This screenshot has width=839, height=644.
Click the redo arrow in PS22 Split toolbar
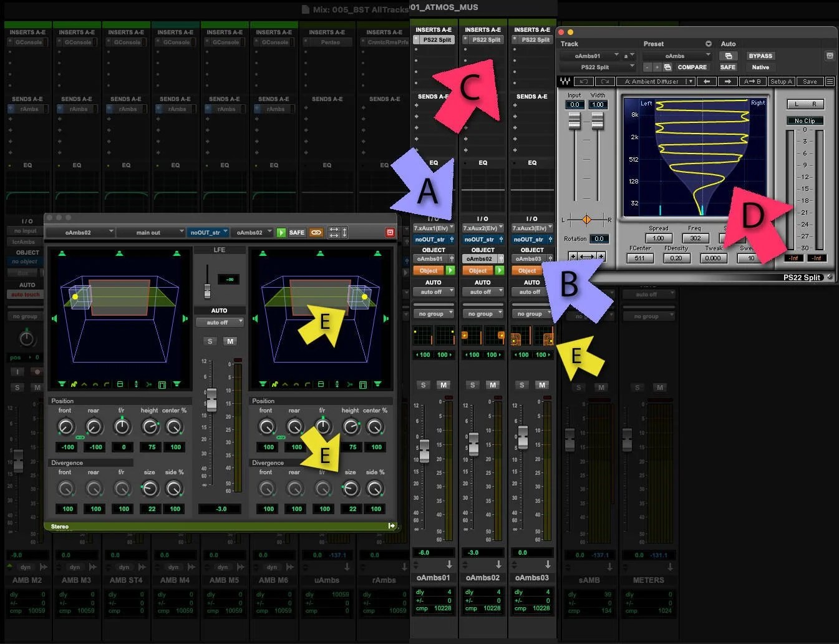click(604, 81)
